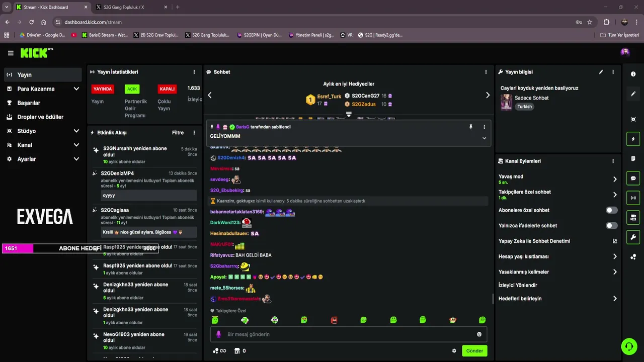Click the wrench icon in right sidebar
644x362 pixels.
point(633,237)
